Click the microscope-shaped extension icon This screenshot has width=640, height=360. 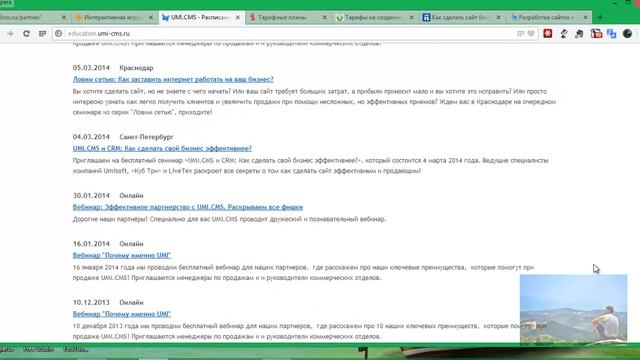tap(564, 33)
